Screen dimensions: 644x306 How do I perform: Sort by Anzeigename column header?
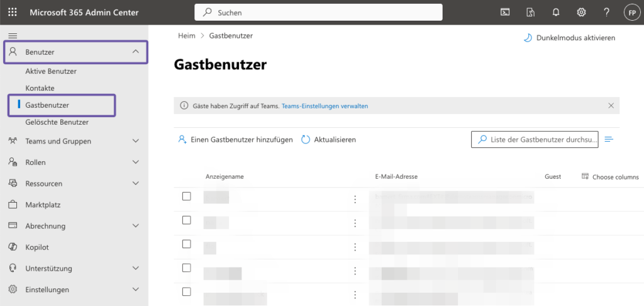[225, 176]
